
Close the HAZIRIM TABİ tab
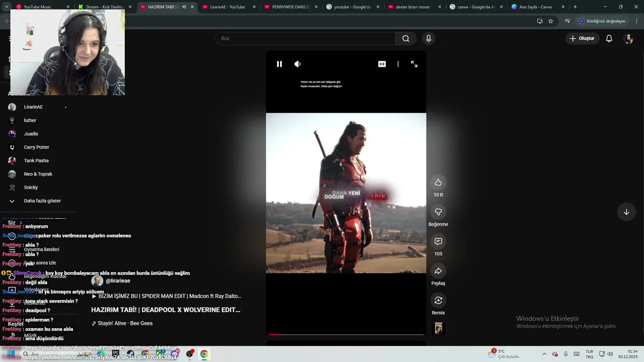192,7
